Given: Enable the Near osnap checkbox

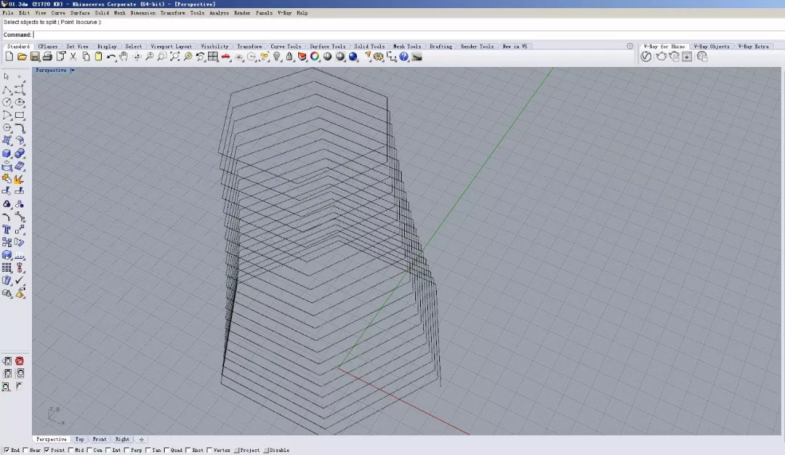Looking at the screenshot, I should 27,450.
